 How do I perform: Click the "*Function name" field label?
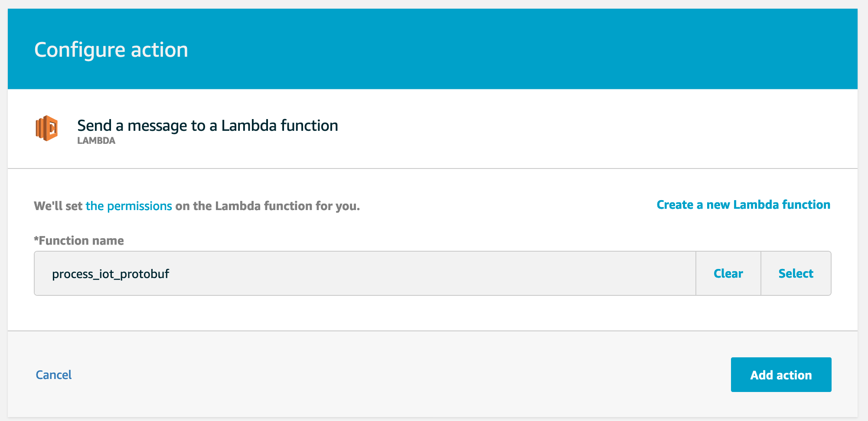click(x=79, y=240)
